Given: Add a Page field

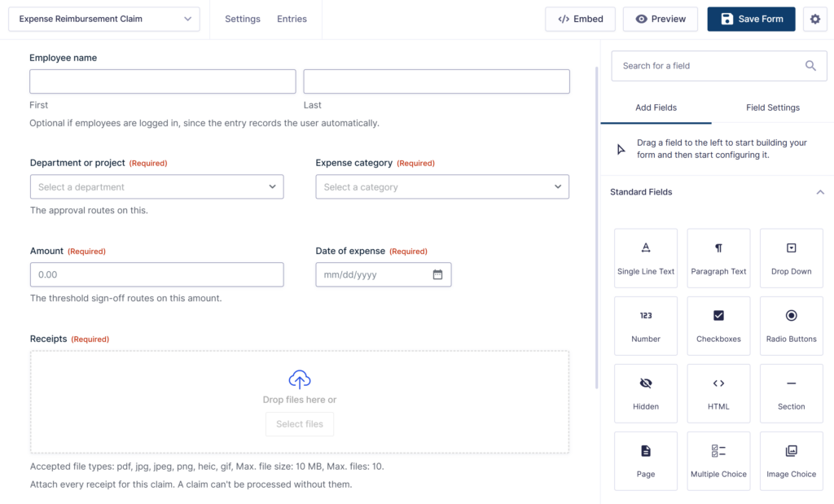Looking at the screenshot, I should (x=646, y=461).
